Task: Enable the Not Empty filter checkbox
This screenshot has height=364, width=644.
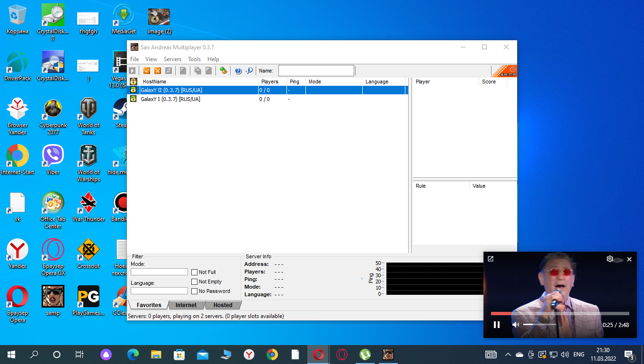Action: [x=194, y=282]
